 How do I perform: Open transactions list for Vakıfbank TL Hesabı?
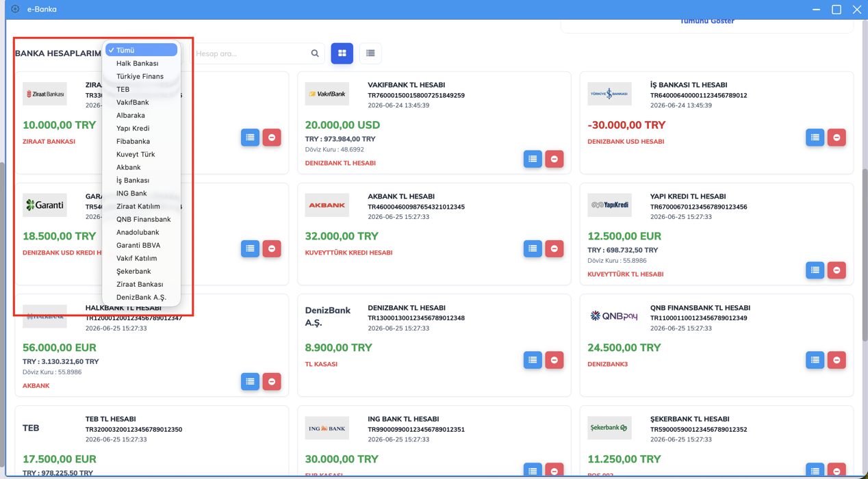click(533, 159)
